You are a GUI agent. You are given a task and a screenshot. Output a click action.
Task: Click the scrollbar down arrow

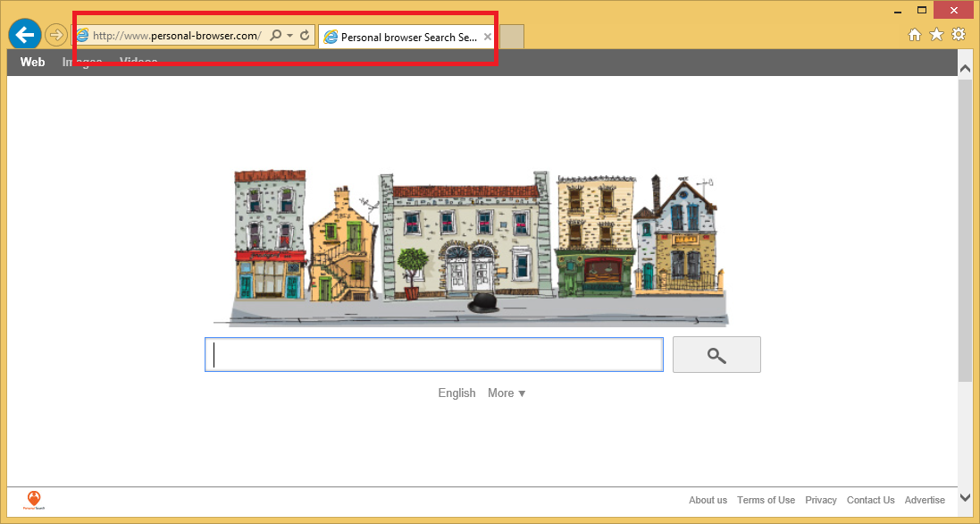pyautogui.click(x=965, y=497)
